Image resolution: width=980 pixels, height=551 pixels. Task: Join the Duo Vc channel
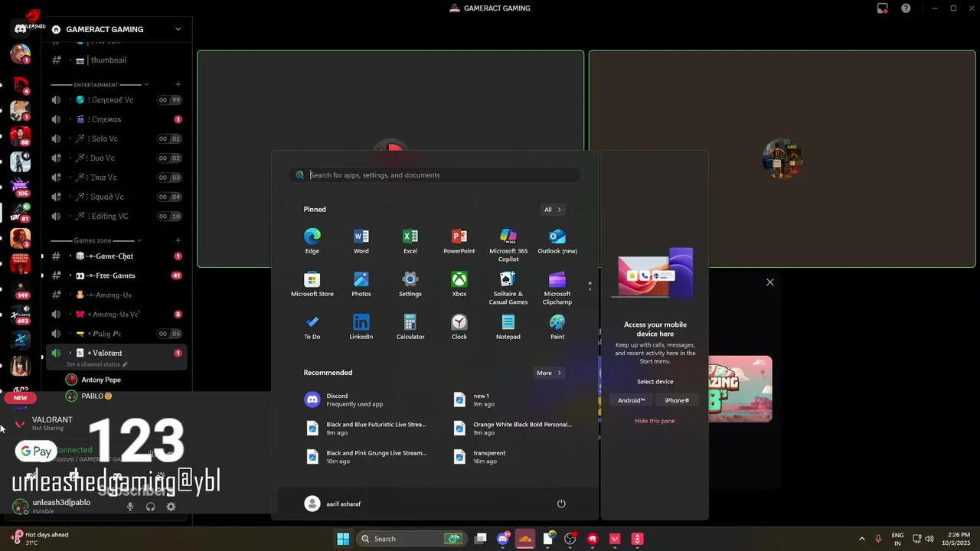tap(115, 158)
